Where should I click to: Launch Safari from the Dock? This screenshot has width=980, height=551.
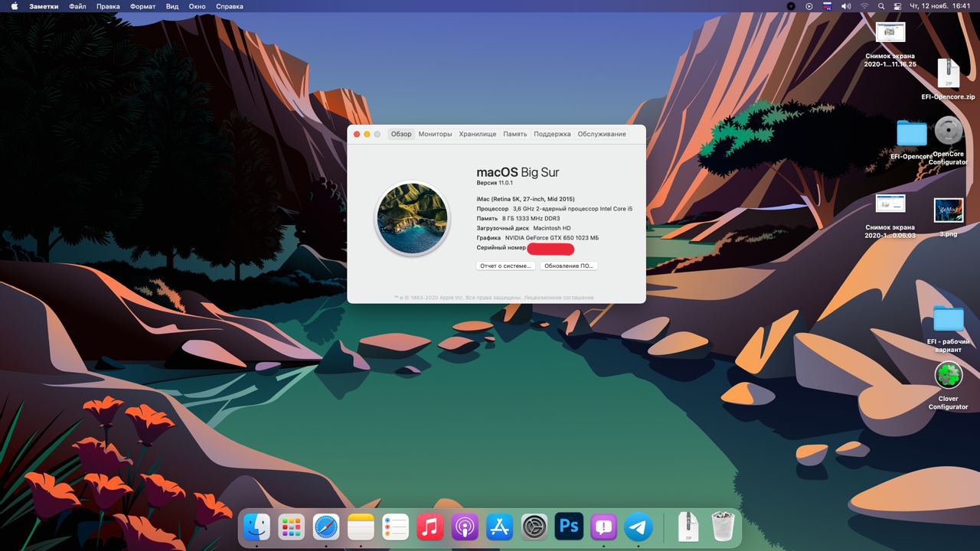(326, 527)
